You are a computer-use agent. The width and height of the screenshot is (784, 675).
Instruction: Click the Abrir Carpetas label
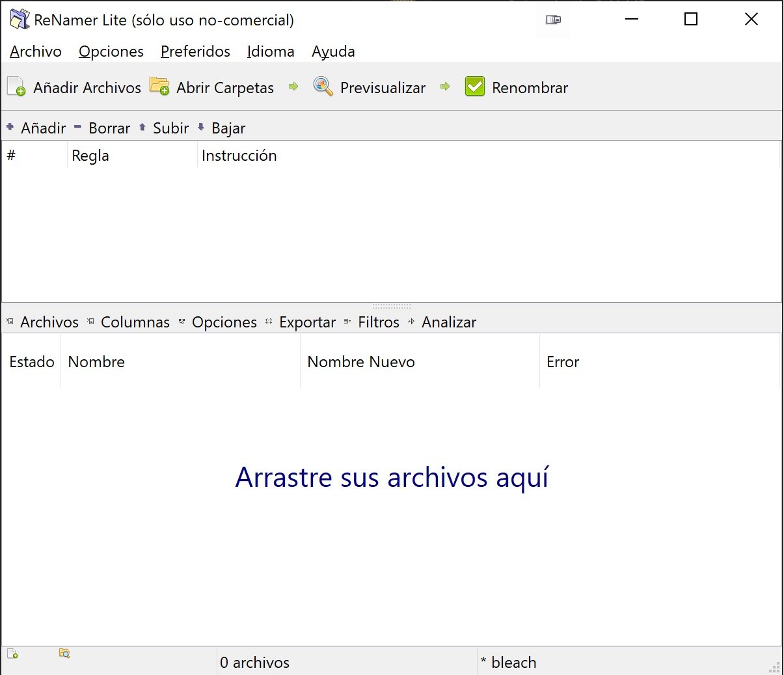(x=225, y=88)
